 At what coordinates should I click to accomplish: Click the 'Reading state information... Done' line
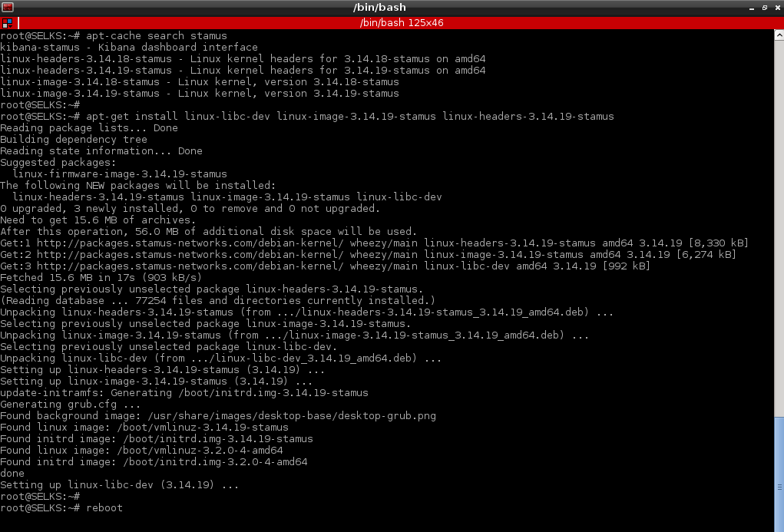click(x=101, y=151)
